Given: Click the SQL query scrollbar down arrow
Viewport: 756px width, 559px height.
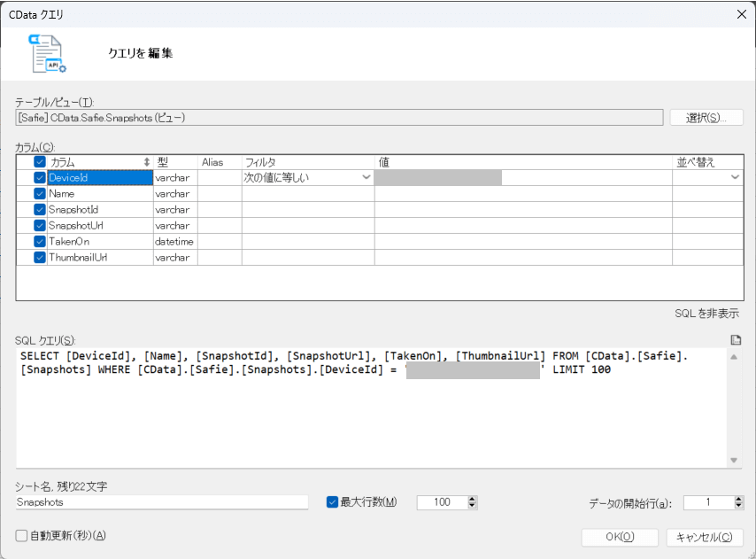Looking at the screenshot, I should coord(734,460).
